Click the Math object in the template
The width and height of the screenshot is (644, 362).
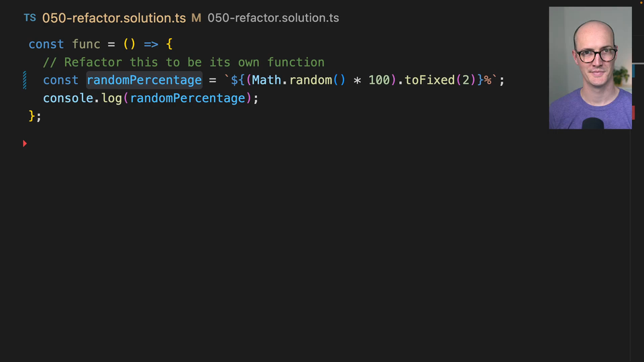[x=266, y=80]
